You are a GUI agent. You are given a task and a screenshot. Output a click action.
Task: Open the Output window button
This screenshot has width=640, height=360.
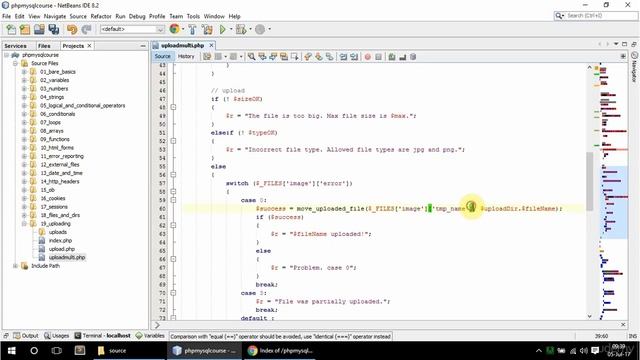pos(26,336)
